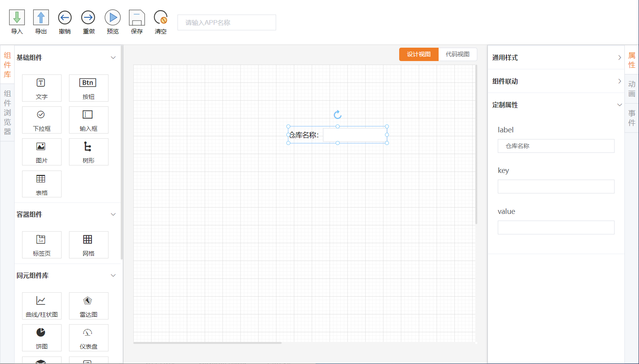
Task: Open the 属性 properties side tab
Action: [632, 60]
